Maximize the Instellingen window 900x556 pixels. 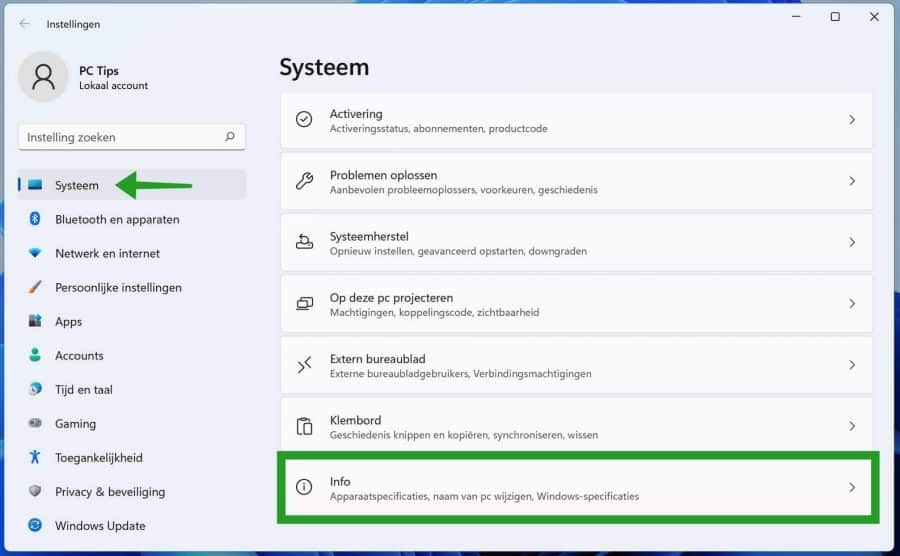[835, 17]
